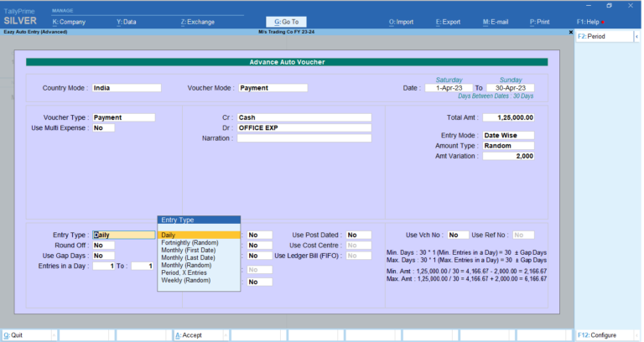Click the Voucher Mode field Payment
The width and height of the screenshot is (644, 342).
273,88
